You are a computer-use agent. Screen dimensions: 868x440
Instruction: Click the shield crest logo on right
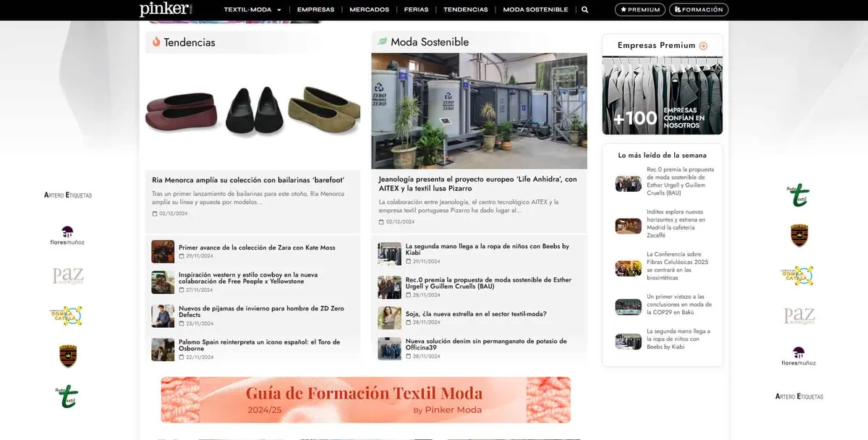pos(799,235)
